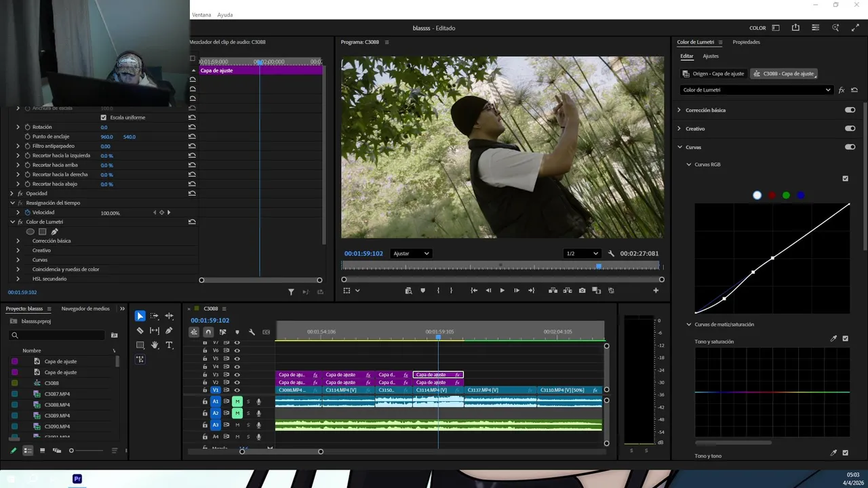Select the white RGB curve channel
The image size is (868, 488).
(x=757, y=195)
